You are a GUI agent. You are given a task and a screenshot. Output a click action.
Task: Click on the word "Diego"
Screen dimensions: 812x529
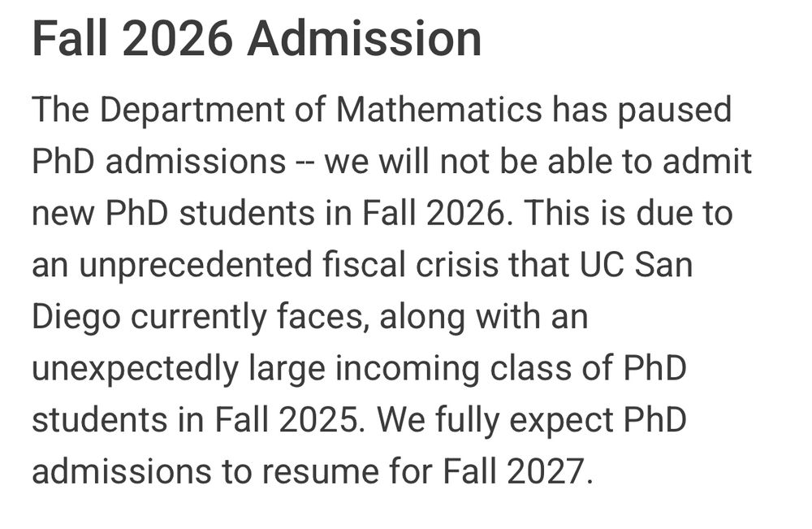click(x=75, y=318)
